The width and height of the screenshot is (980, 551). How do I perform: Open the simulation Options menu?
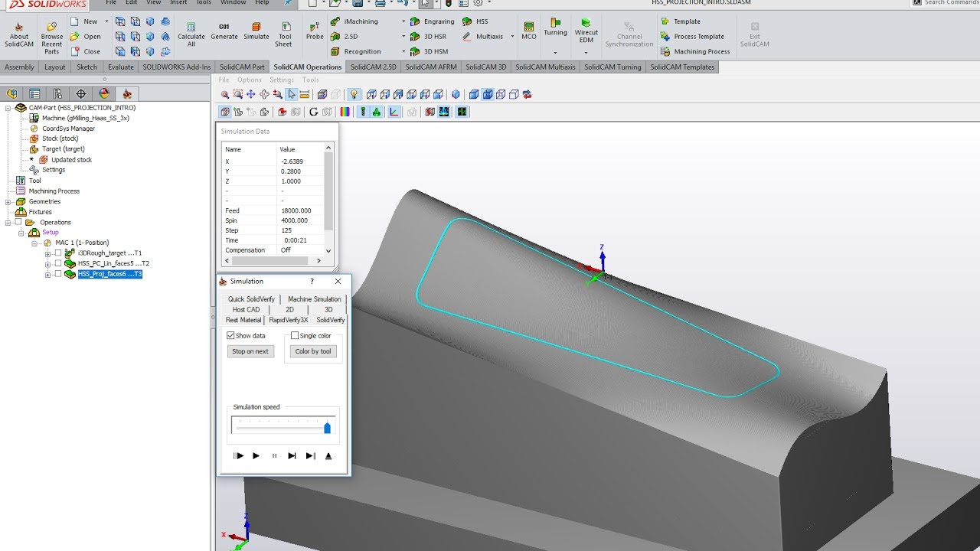250,80
